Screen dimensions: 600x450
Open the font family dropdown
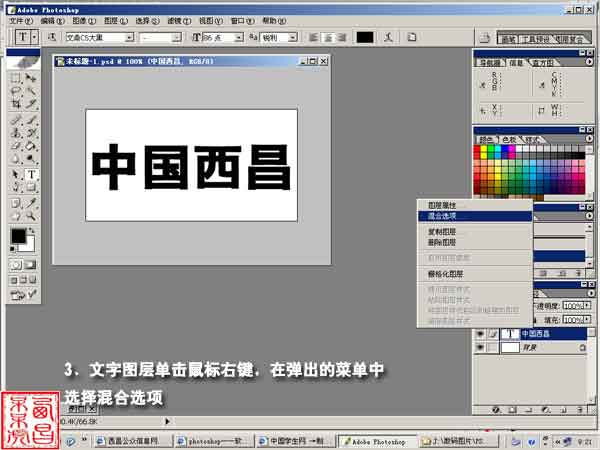130,38
